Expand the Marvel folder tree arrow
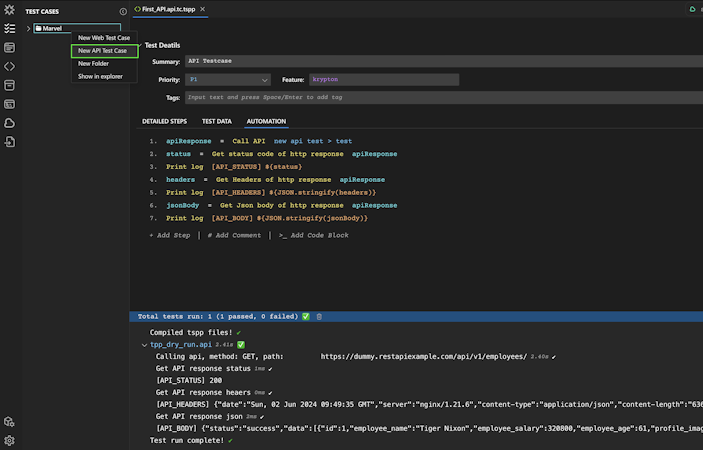Image resolution: width=703 pixels, height=450 pixels. pyautogui.click(x=28, y=29)
